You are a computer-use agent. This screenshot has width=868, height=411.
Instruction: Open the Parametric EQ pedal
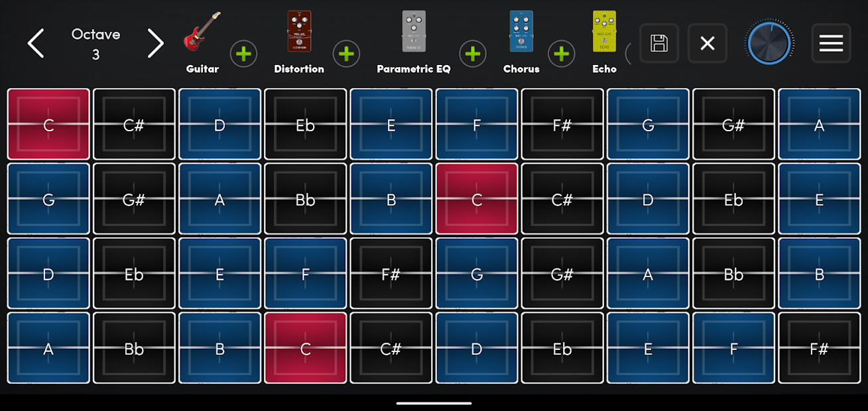[414, 40]
